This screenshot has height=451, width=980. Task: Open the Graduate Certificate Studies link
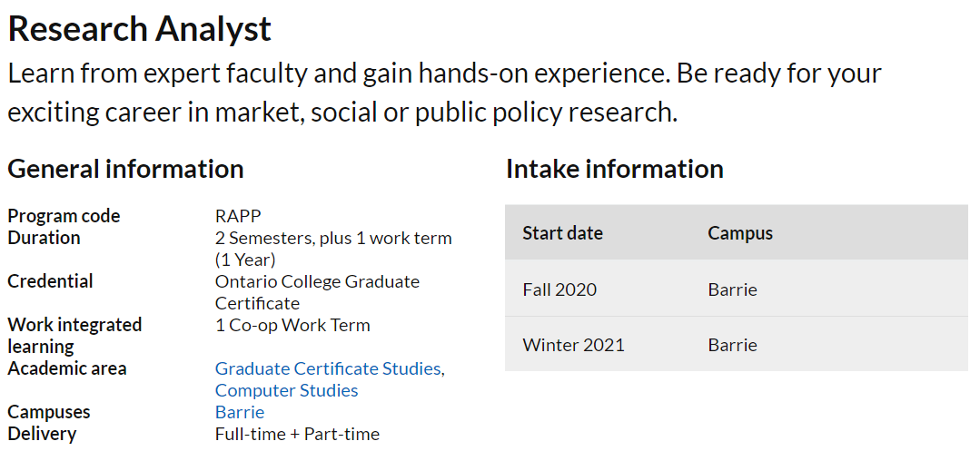tap(328, 368)
